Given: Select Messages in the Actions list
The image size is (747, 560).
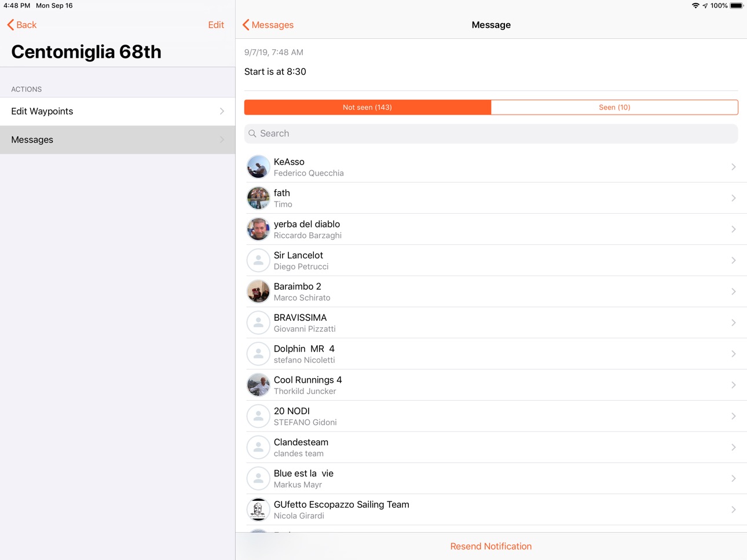Looking at the screenshot, I should [118, 140].
